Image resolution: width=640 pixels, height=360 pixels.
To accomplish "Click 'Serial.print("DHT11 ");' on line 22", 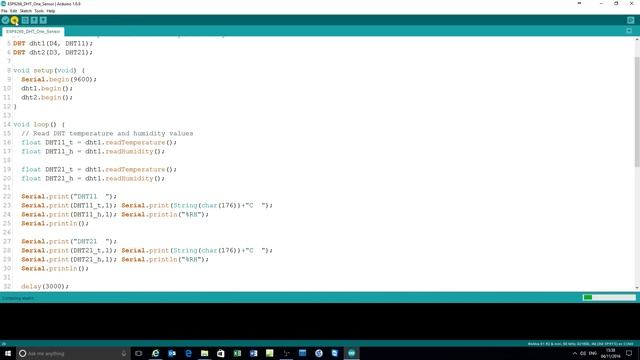I will click(69, 196).
